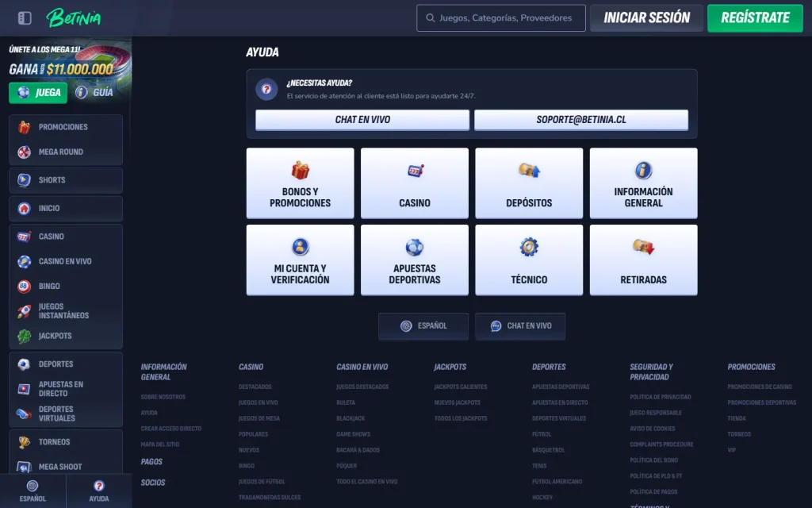
Task: Open Retiradas help category
Action: (644, 260)
